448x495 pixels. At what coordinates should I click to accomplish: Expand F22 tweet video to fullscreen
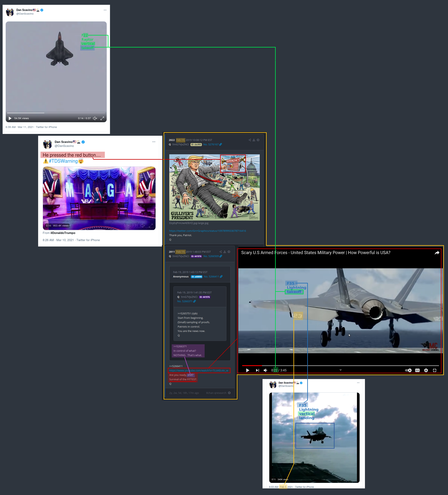click(x=102, y=118)
